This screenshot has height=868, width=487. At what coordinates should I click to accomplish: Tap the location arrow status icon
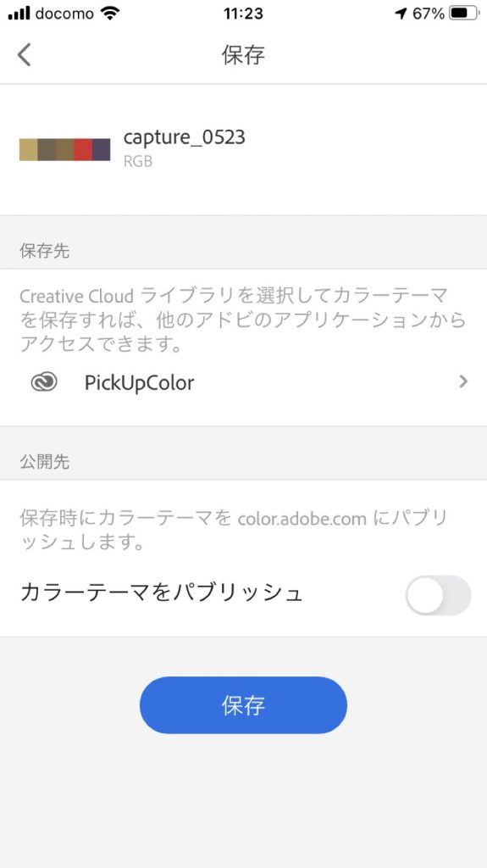[x=401, y=14]
